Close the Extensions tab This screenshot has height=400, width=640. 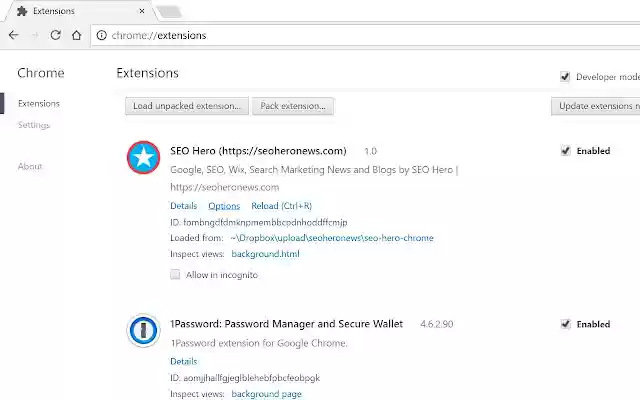pyautogui.click(x=142, y=11)
